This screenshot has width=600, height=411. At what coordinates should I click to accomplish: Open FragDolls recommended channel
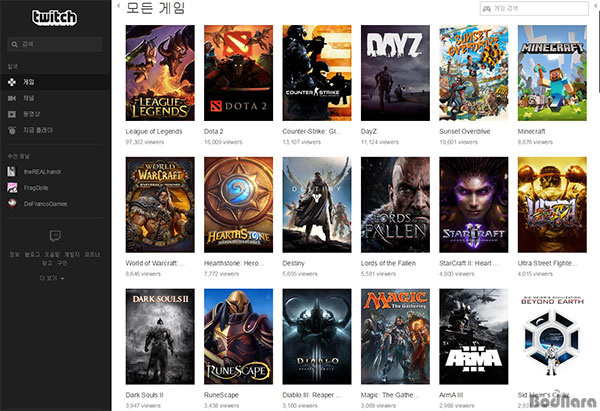point(36,188)
